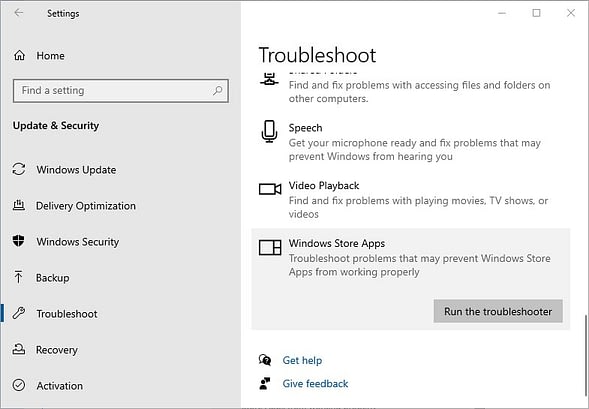589x409 pixels.
Task: Open the Home settings page
Action: [50, 56]
